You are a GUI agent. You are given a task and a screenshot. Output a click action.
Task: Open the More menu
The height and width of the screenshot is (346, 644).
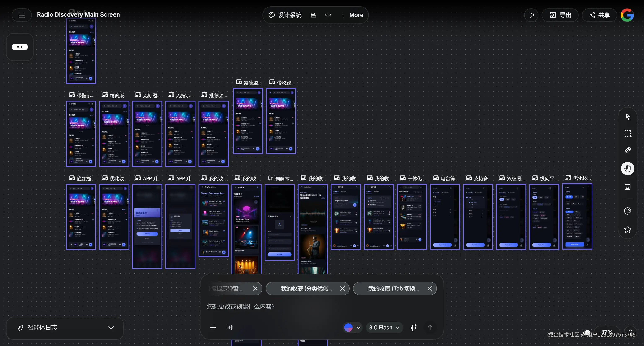point(352,15)
